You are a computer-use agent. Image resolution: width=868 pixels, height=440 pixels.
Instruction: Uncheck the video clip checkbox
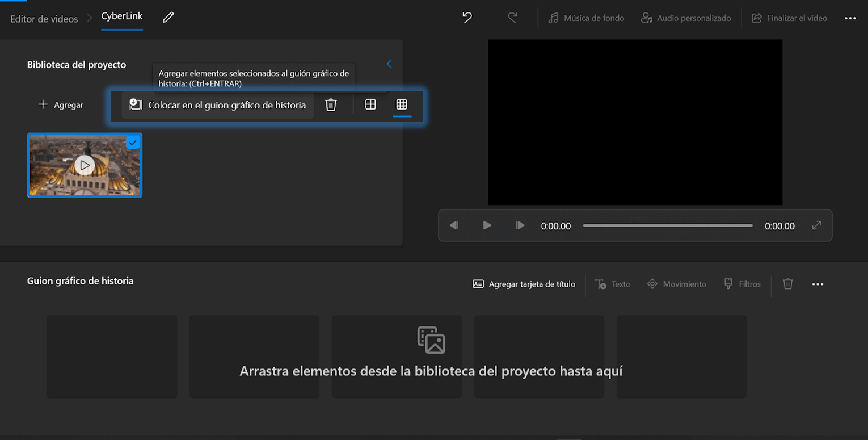133,143
